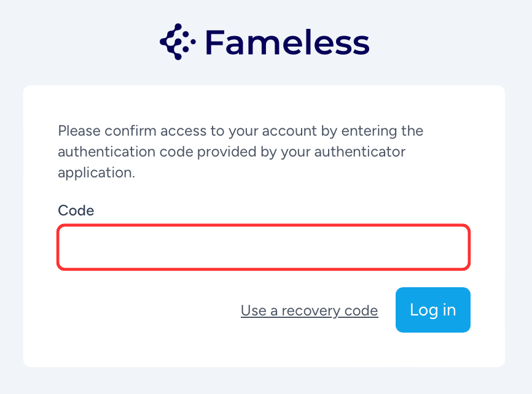Click the Code field label

[76, 211]
